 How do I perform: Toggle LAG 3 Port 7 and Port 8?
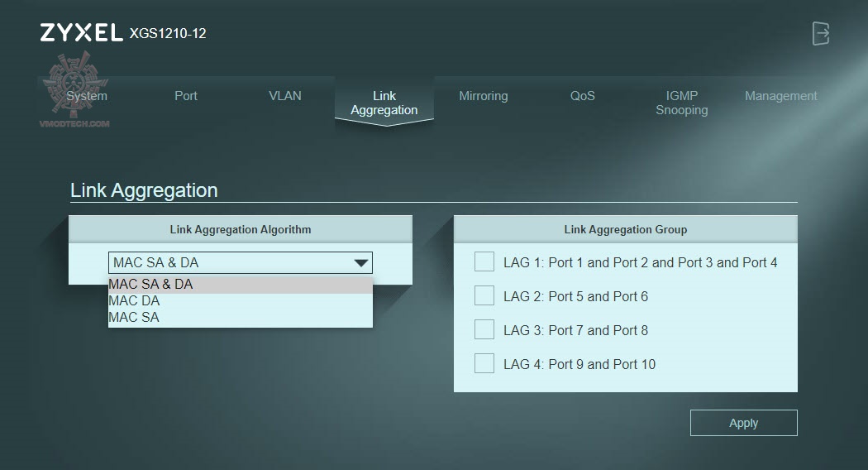(x=484, y=330)
